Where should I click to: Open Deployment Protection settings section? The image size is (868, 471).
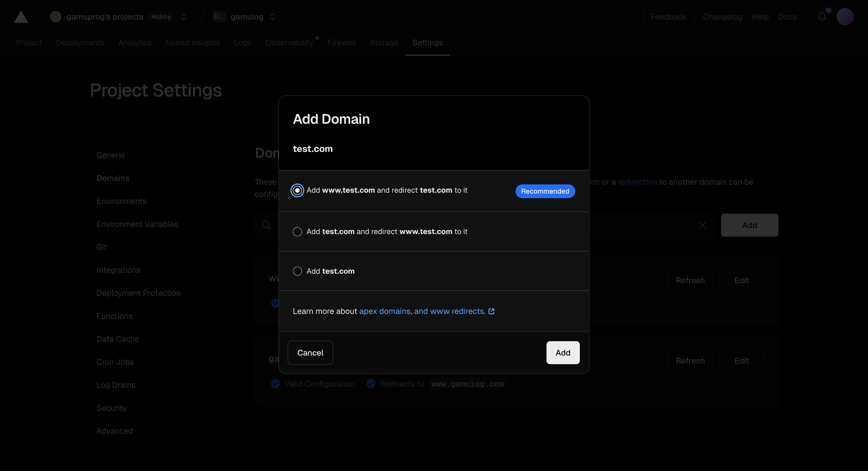[x=138, y=293]
